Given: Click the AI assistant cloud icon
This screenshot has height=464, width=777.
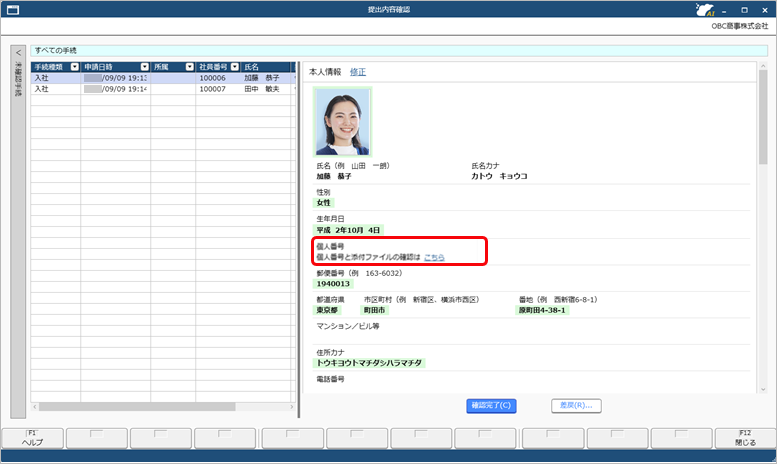Looking at the screenshot, I should coord(704,11).
